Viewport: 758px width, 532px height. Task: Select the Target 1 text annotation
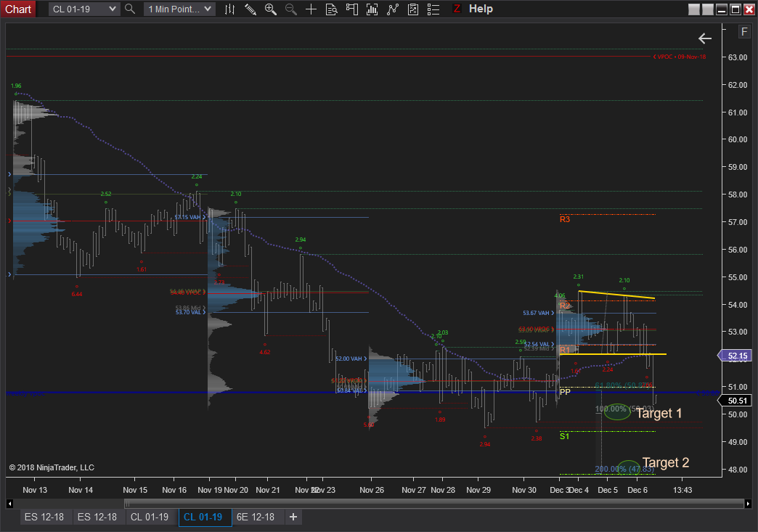click(659, 413)
